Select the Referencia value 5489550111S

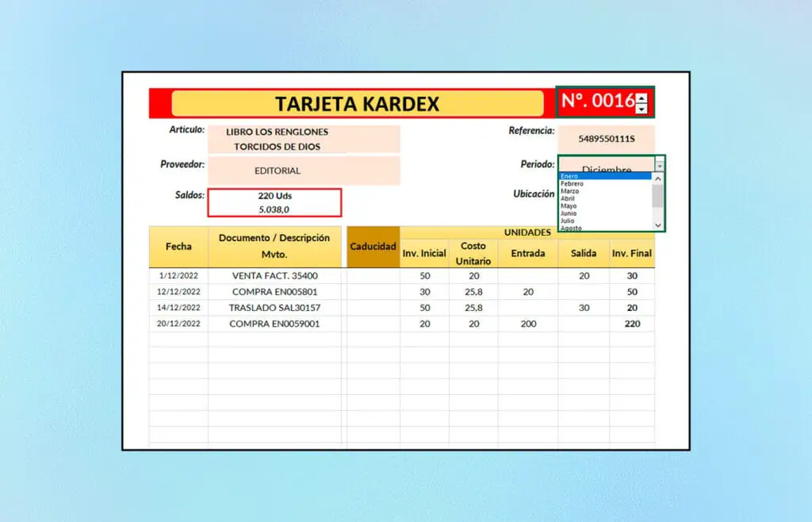pyautogui.click(x=608, y=137)
